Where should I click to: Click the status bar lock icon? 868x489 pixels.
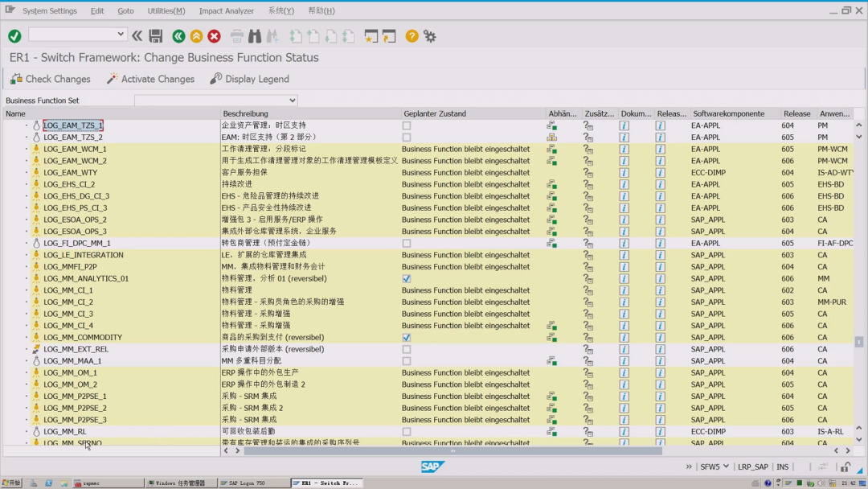pos(845,466)
